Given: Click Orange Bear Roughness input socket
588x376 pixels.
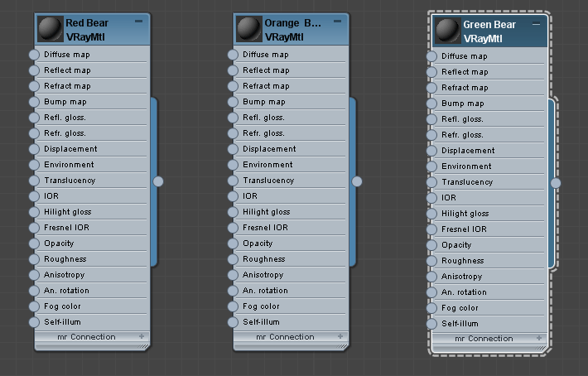Looking at the screenshot, I should 233,259.
